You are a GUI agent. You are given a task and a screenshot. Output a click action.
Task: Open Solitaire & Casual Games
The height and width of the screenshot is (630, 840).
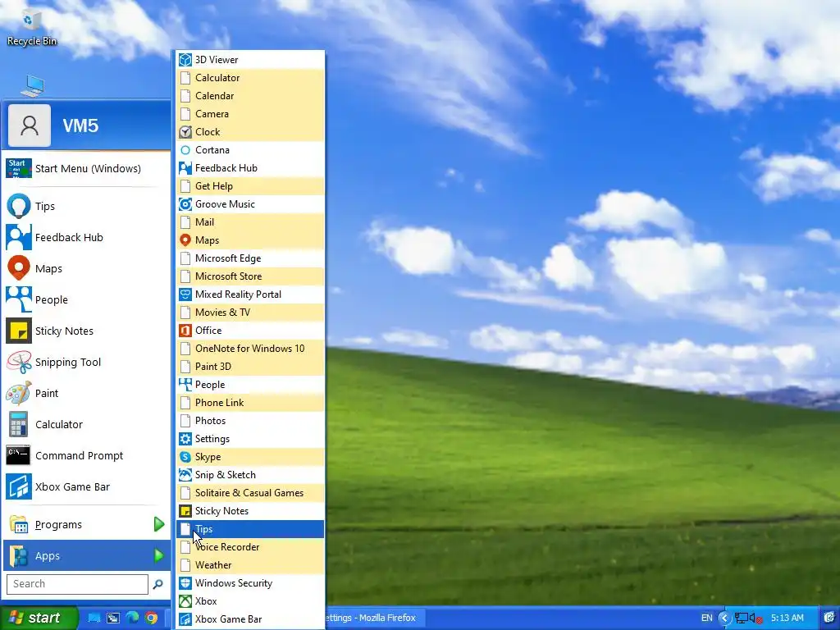[250, 493]
